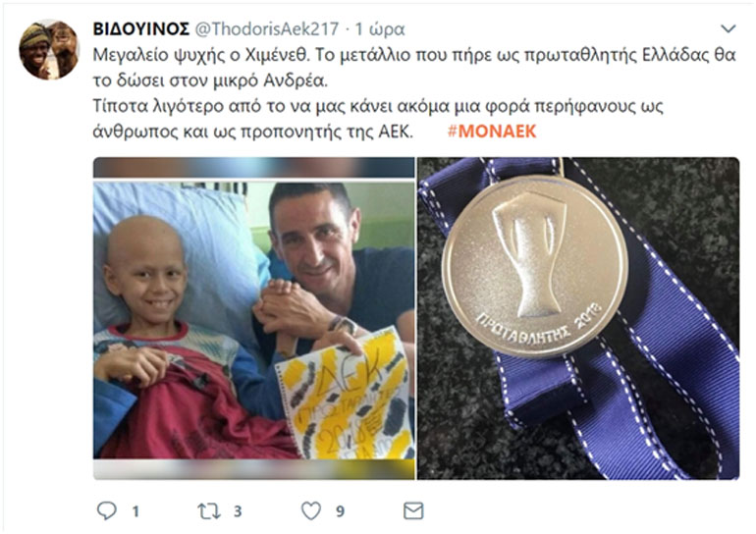Click the tweet line ending with προπονητής της ΑΕΚ

tap(253, 132)
